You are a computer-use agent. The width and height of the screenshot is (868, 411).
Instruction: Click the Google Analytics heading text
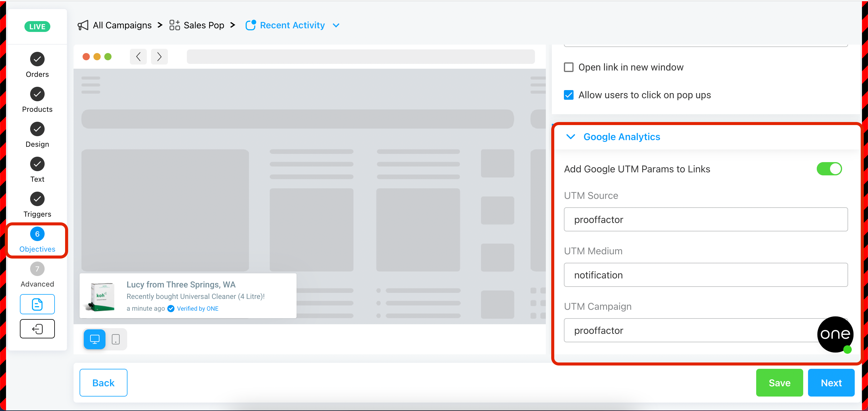click(x=622, y=137)
